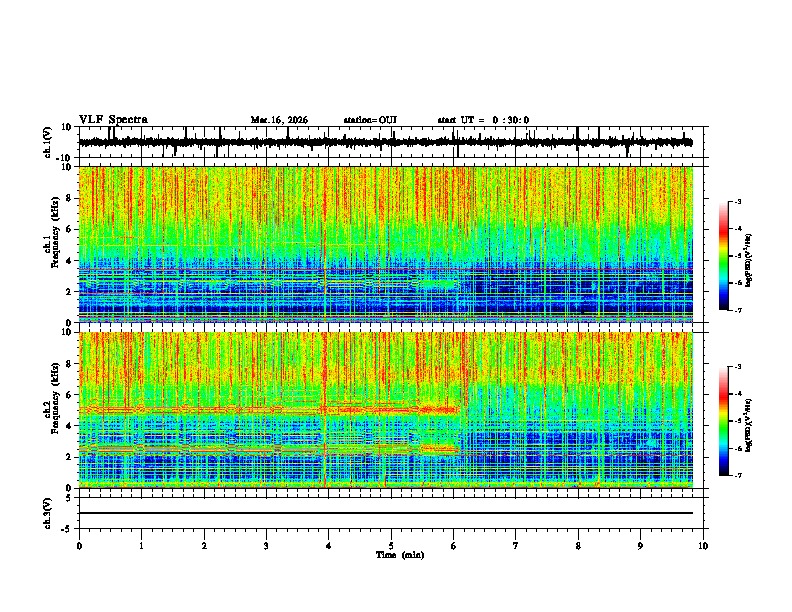Screen dimensions: 792x612
Task: Click time axis tick label '0'
Action: coord(79,546)
